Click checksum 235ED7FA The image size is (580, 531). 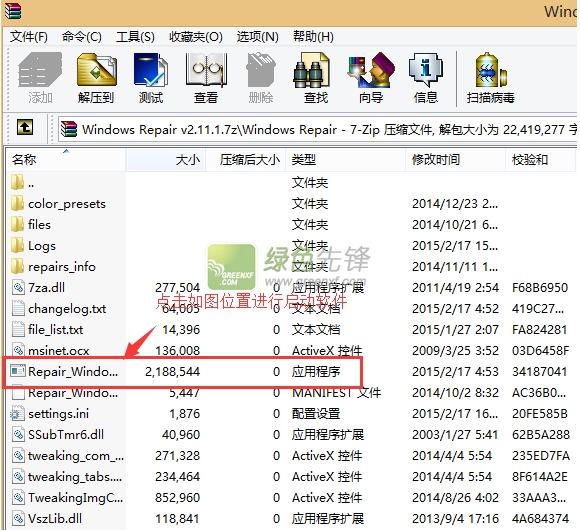(x=540, y=456)
